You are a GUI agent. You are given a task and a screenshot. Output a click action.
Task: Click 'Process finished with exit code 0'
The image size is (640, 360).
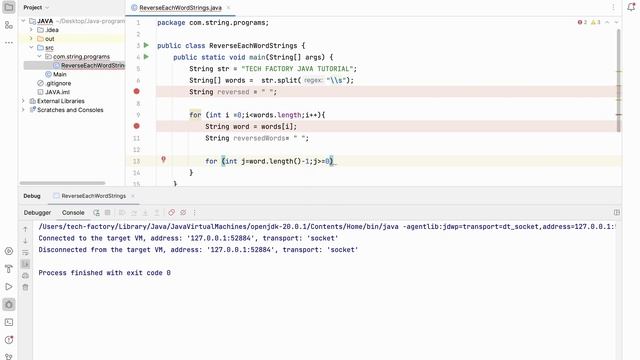(x=104, y=273)
